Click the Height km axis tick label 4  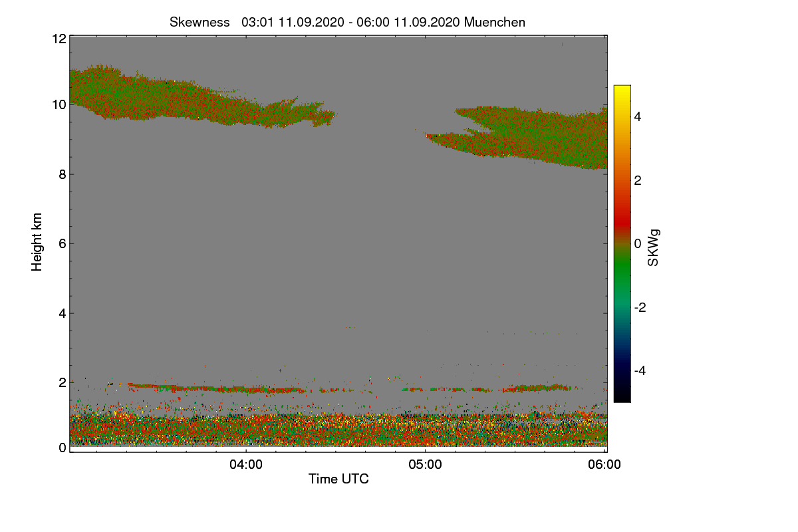[62, 313]
